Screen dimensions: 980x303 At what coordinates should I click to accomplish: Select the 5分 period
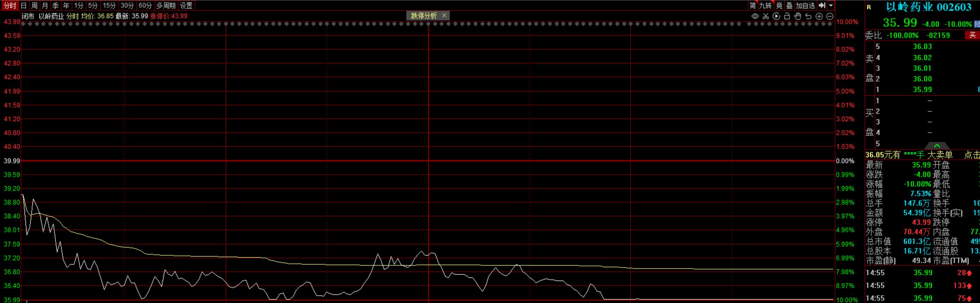pos(93,5)
